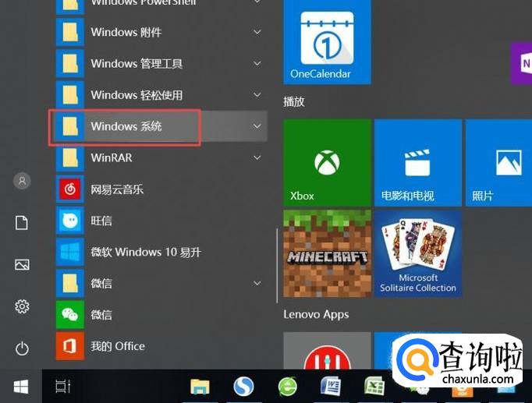Click the WinRAR folder icon
This screenshot has height=403, width=532.
point(70,158)
